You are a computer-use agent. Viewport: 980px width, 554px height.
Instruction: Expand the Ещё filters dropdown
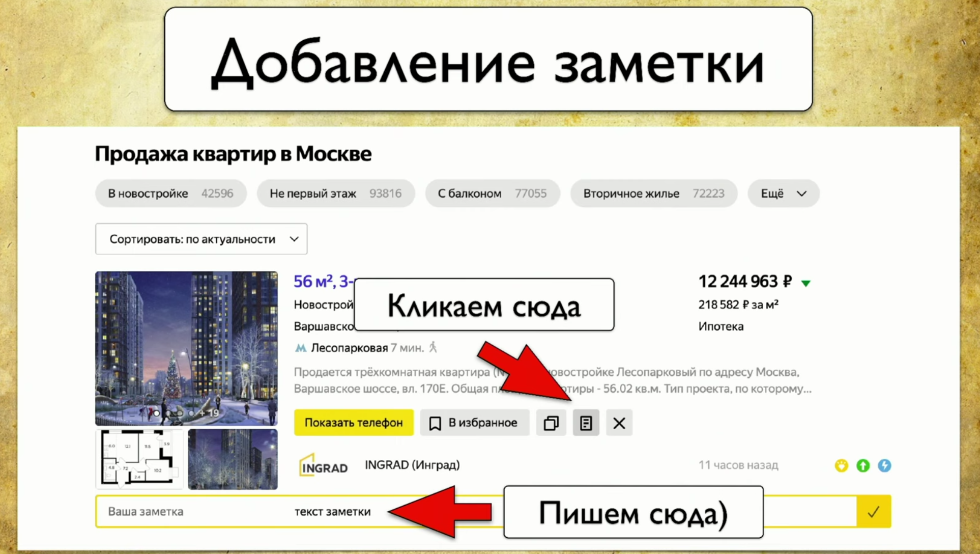(783, 193)
